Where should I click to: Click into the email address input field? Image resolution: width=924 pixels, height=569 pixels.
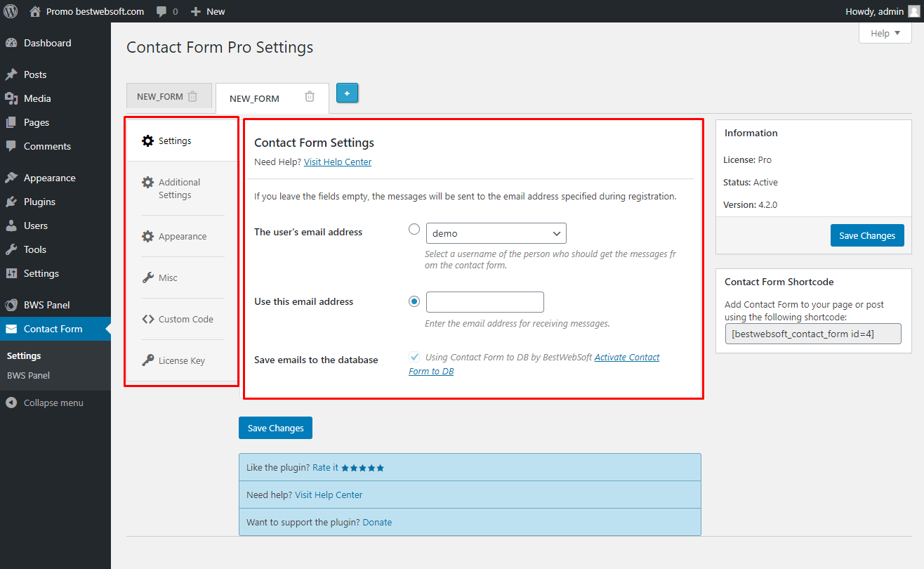click(x=485, y=302)
